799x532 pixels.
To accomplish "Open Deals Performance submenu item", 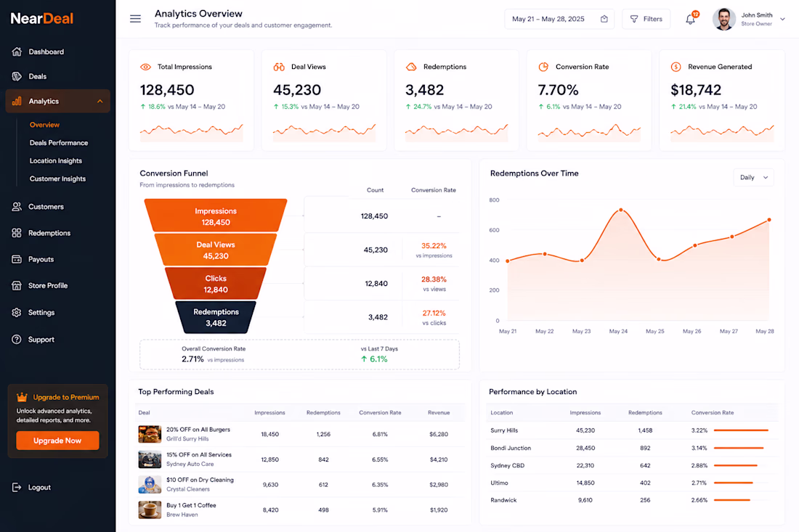I will pos(59,142).
